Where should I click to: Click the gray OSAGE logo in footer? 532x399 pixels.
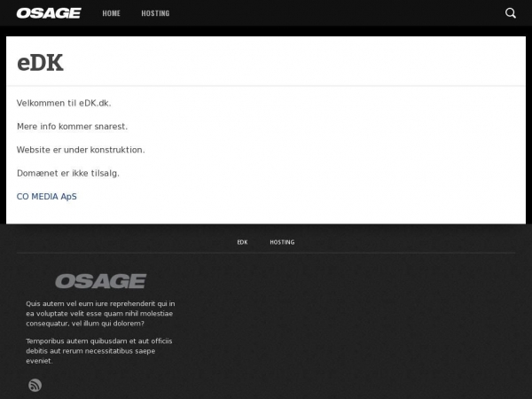coord(100,281)
